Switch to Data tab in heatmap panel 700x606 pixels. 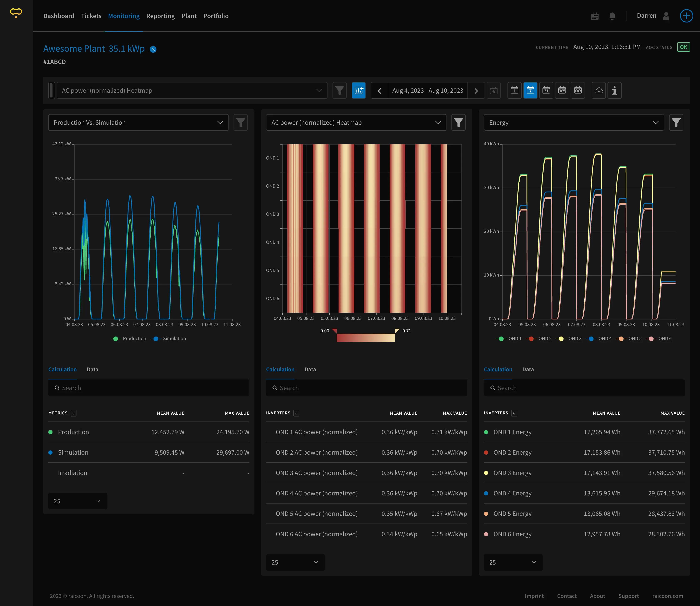pyautogui.click(x=310, y=369)
